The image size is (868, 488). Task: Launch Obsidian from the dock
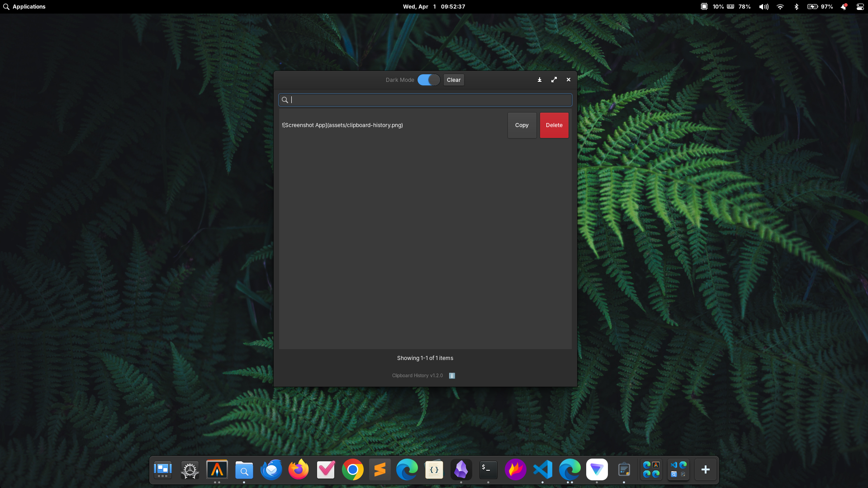tap(461, 470)
